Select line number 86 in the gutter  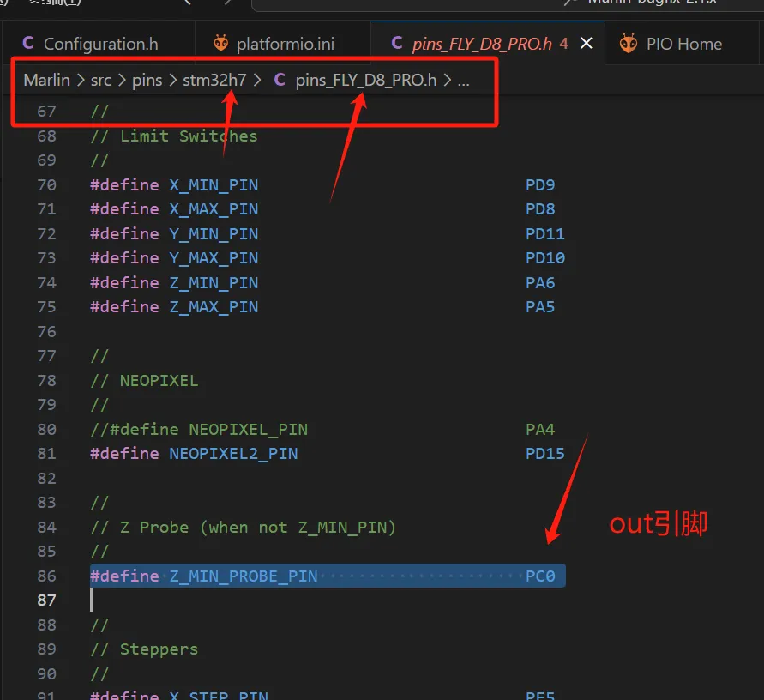pos(46,576)
